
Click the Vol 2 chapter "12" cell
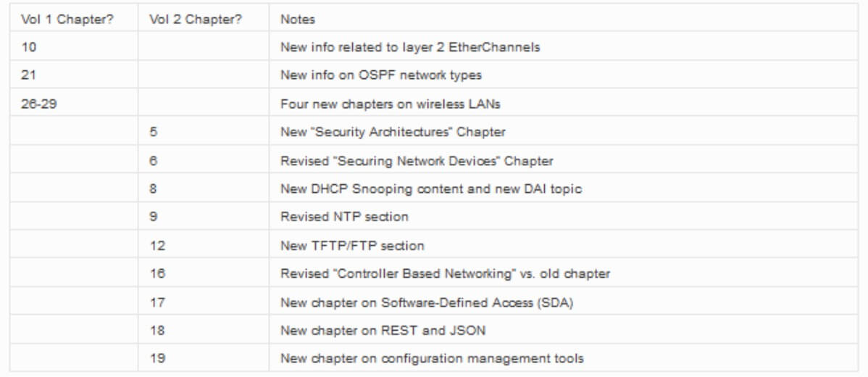(x=157, y=246)
